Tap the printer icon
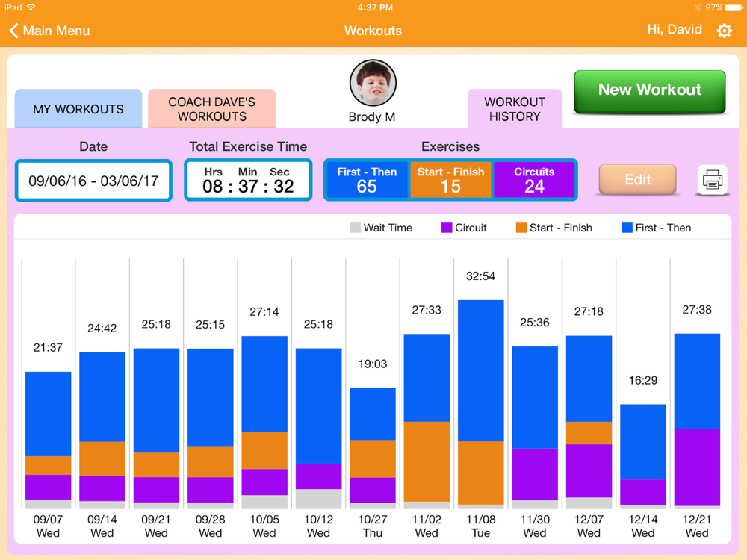The width and height of the screenshot is (747, 560). 712,180
